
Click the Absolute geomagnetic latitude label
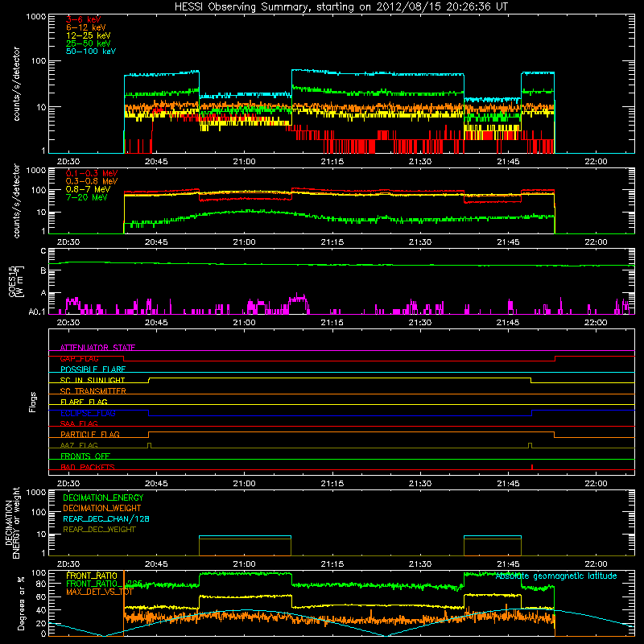[556, 576]
